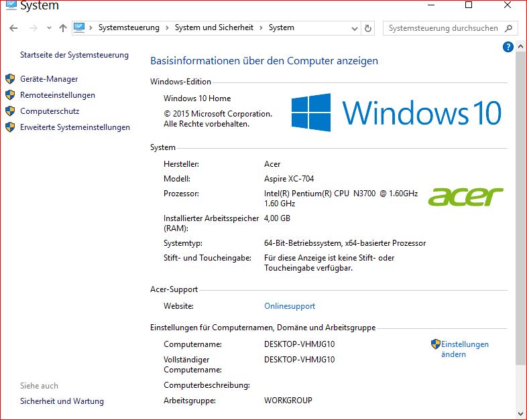Open Remoteeinstellungen from the sidebar
This screenshot has height=420, width=527.
(x=58, y=95)
